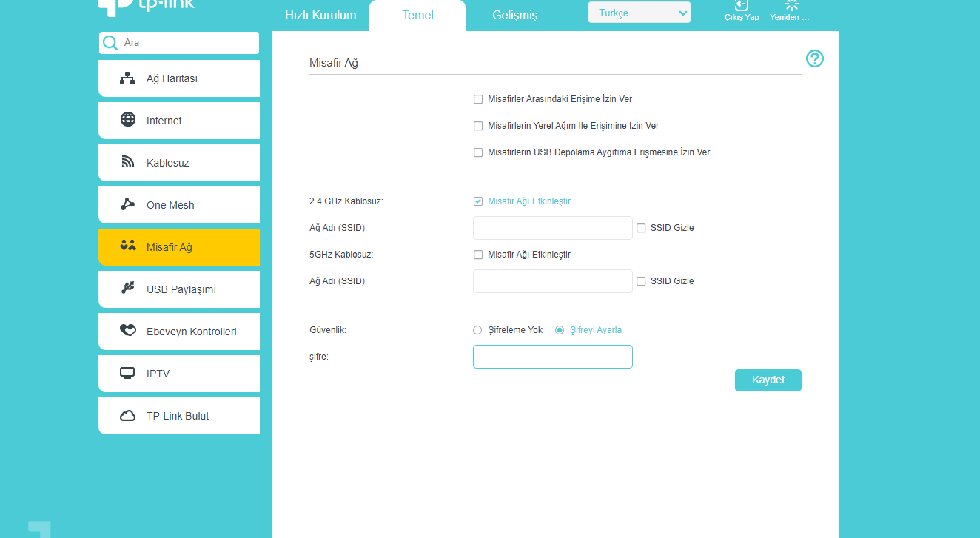The image size is (980, 538).
Task: Open Kablosuz menu item
Action: tap(179, 163)
